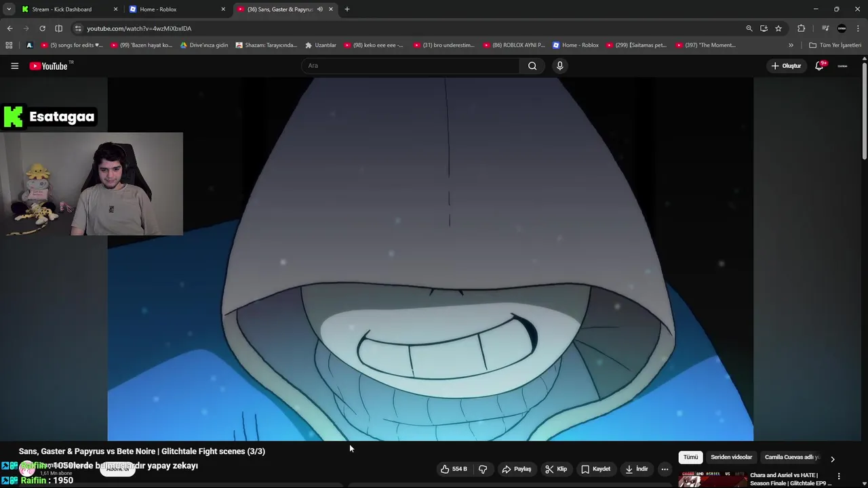The width and height of the screenshot is (868, 488).
Task: Open '(31) bro underestim...' bookmark
Action: [443, 45]
